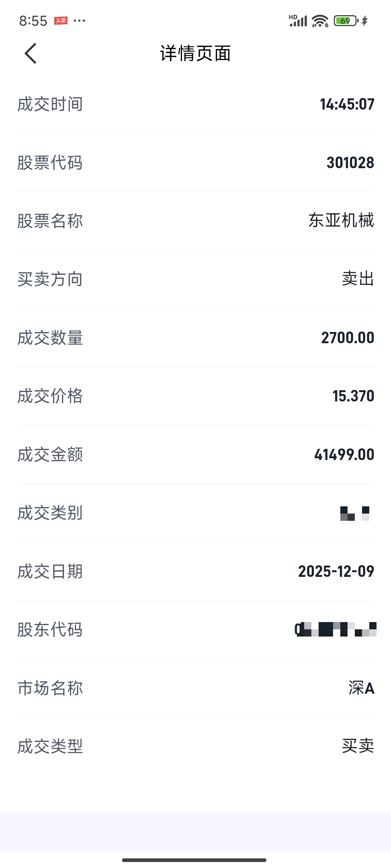Tap the blurred 股东代码 value

(335, 630)
